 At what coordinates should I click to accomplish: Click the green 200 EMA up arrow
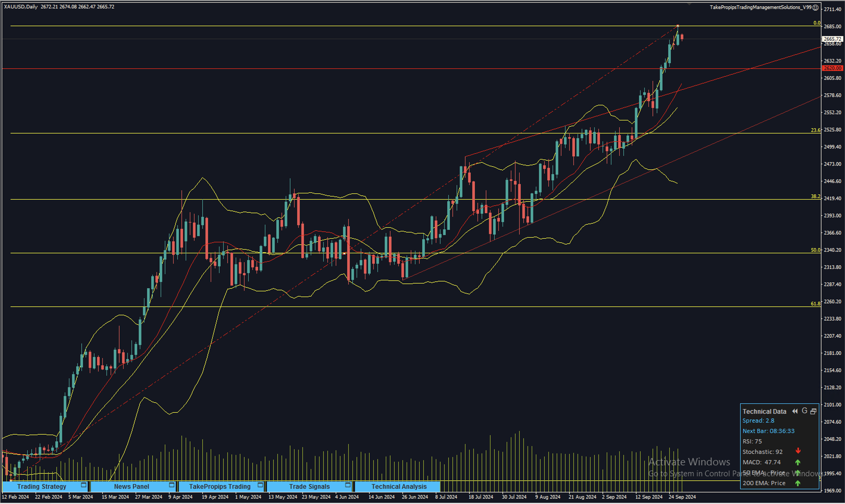(798, 483)
